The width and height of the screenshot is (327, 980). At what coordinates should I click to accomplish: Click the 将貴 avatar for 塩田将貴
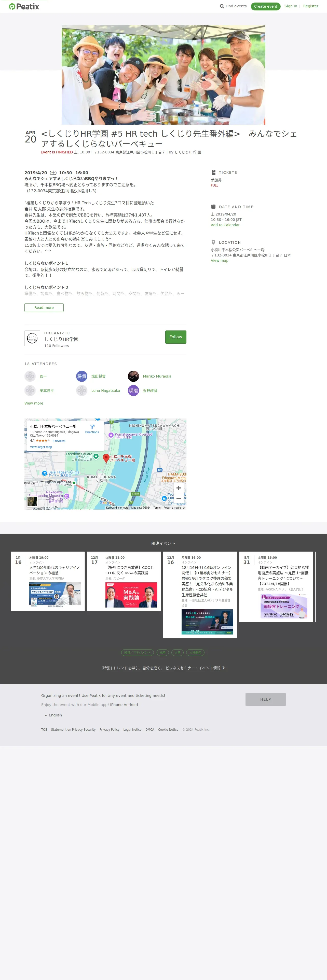pyautogui.click(x=82, y=376)
